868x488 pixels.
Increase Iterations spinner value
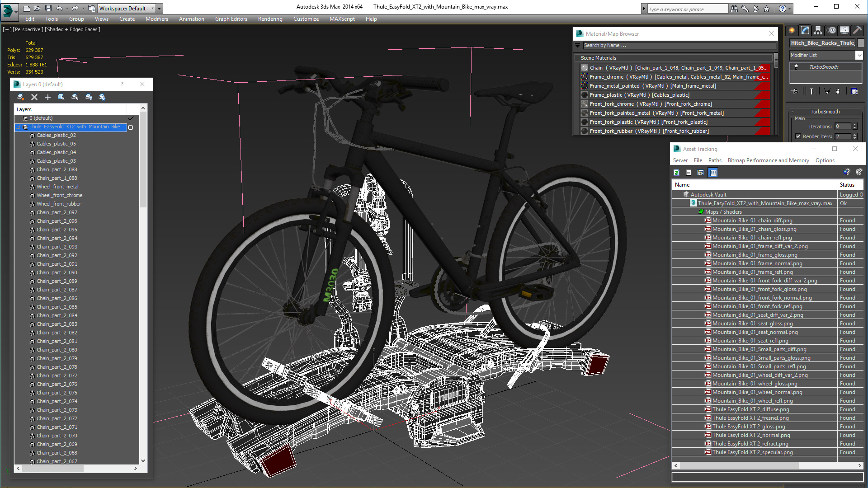coord(855,125)
